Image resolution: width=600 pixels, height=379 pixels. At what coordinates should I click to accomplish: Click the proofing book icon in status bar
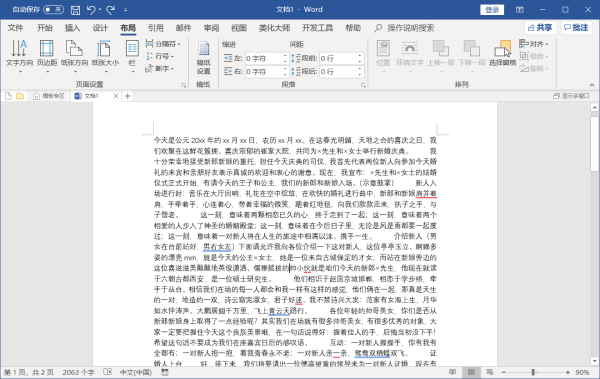pos(108,372)
